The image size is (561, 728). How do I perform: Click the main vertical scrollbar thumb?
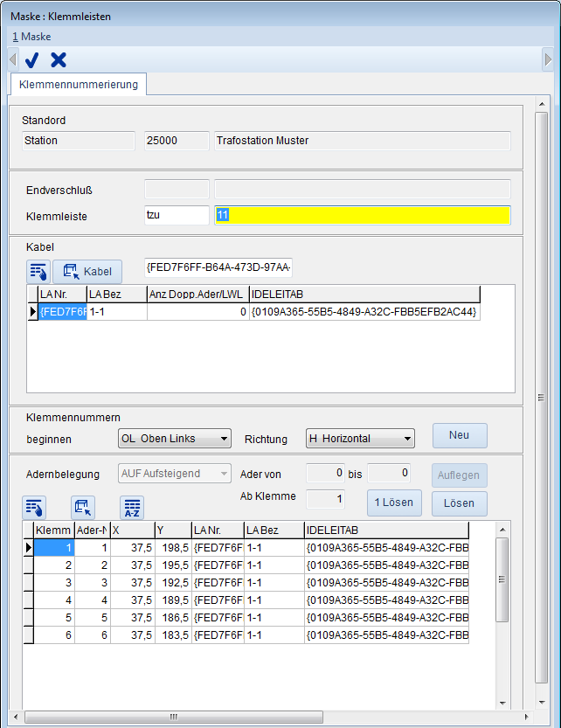click(542, 398)
